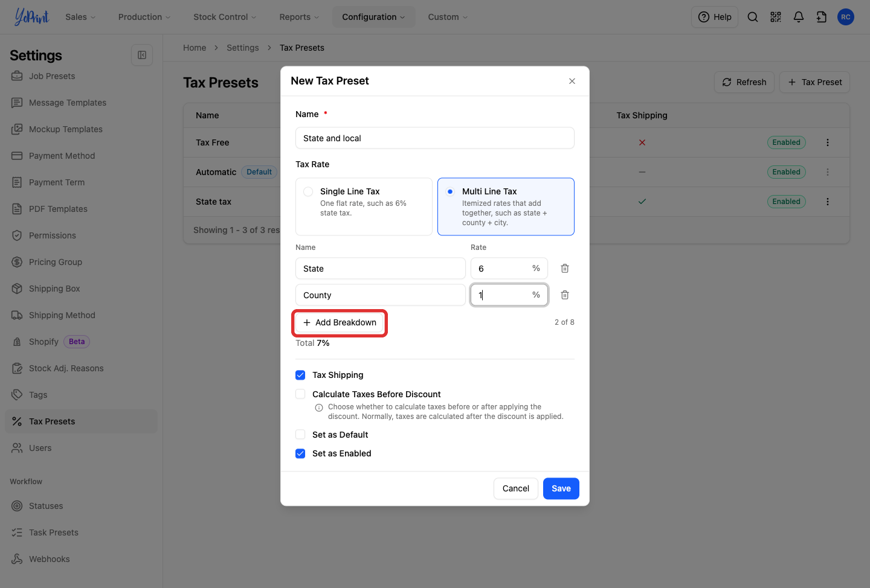Cancel the new tax preset dialog

coord(515,488)
